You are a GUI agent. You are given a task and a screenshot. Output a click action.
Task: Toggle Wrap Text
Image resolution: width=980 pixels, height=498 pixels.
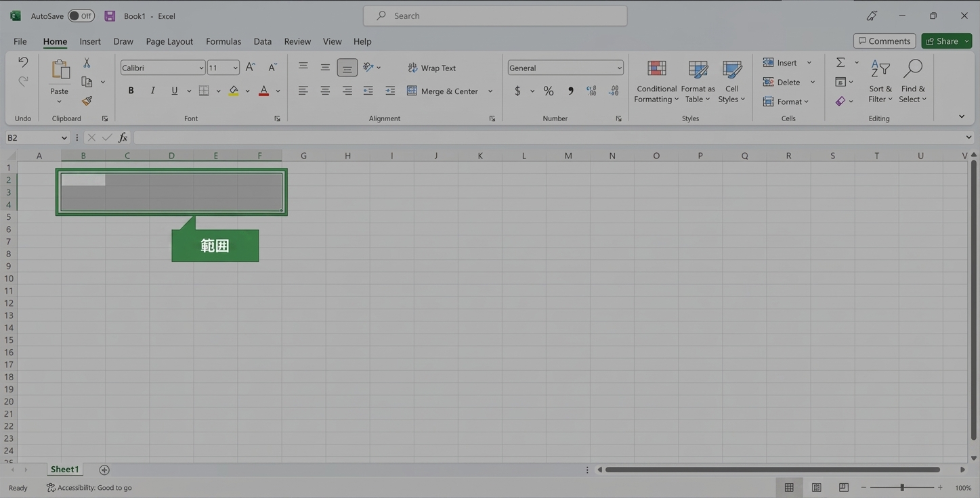coord(431,68)
